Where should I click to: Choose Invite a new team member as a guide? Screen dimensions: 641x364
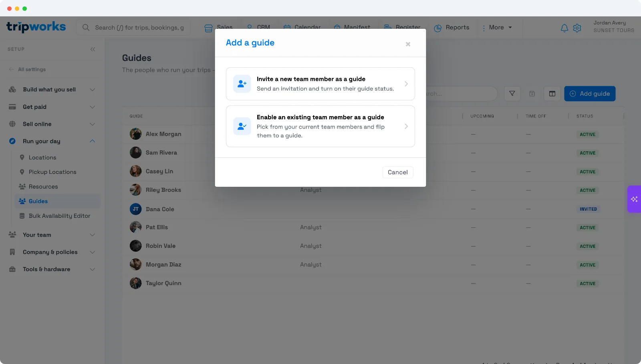(320, 84)
